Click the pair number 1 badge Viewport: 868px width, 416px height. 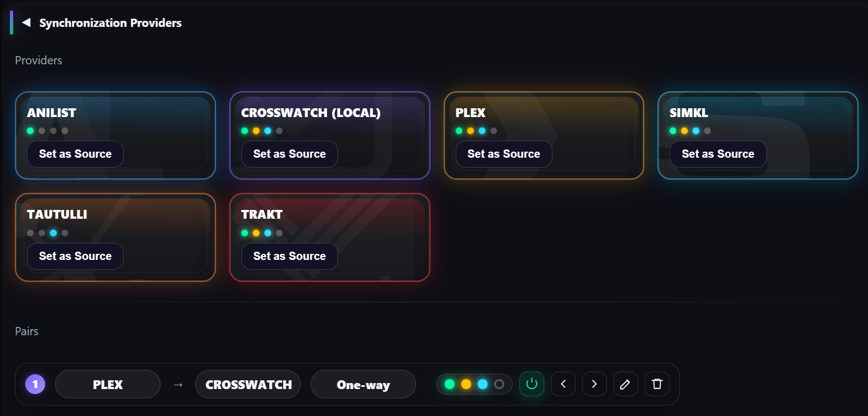(35, 384)
